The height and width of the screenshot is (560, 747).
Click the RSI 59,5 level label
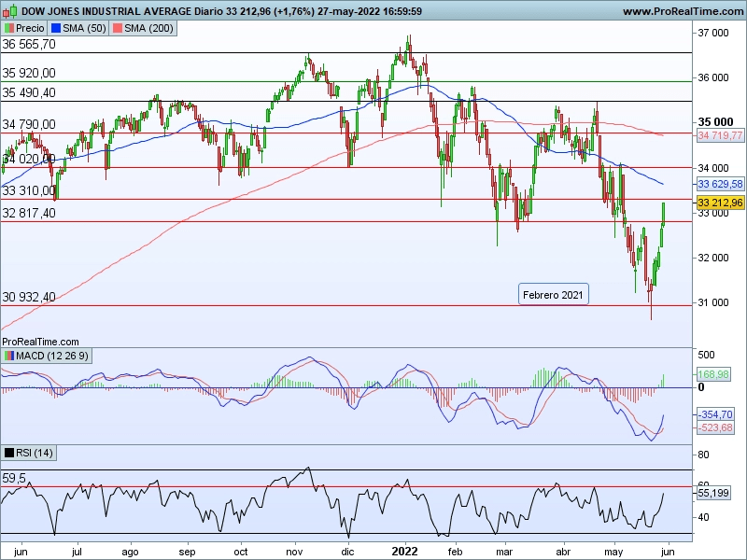(x=14, y=478)
